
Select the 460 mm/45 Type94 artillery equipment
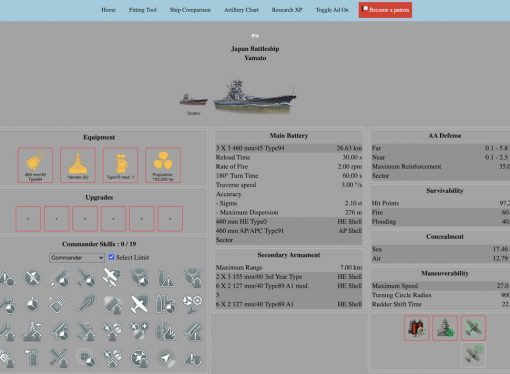pos(35,165)
